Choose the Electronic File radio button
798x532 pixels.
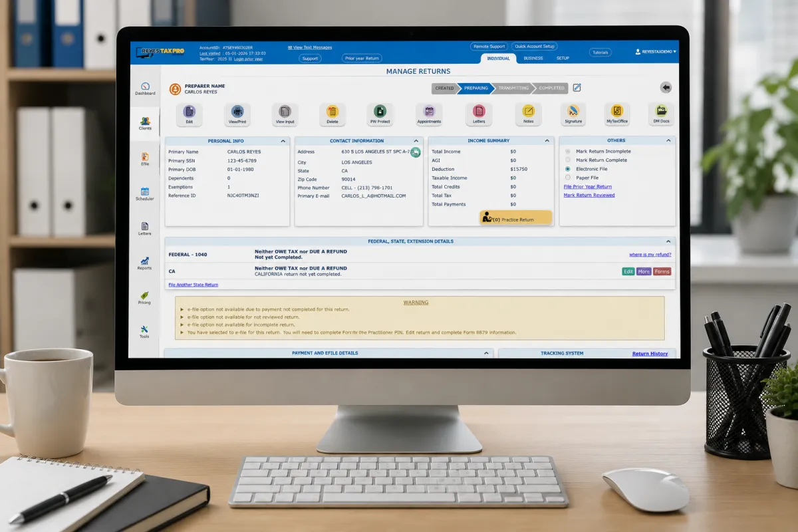(567, 169)
